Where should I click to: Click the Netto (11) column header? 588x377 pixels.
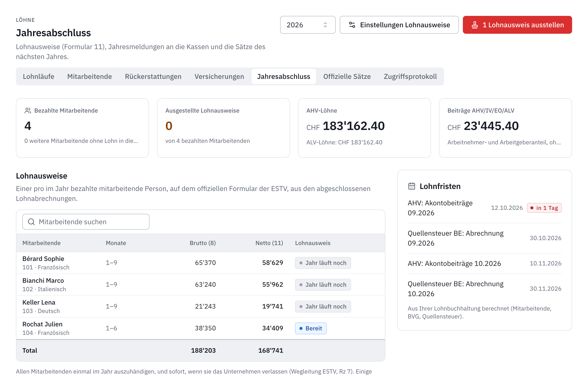(269, 243)
